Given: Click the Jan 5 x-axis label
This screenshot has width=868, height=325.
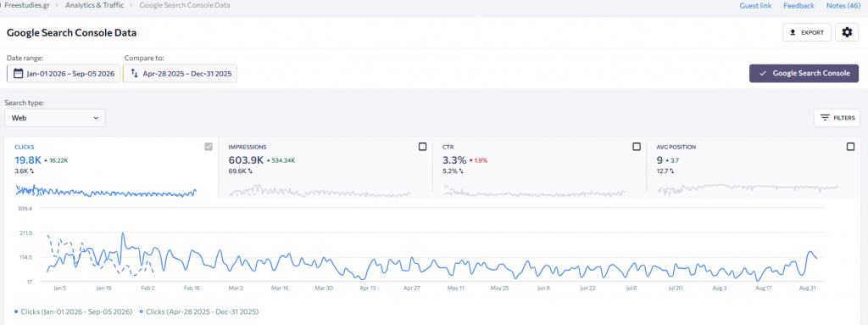Looking at the screenshot, I should tap(60, 289).
